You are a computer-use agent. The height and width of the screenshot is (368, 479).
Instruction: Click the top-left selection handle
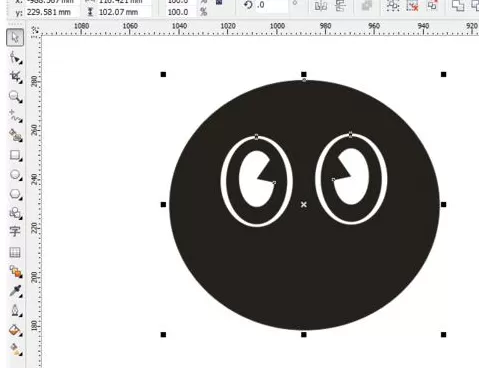click(x=163, y=74)
